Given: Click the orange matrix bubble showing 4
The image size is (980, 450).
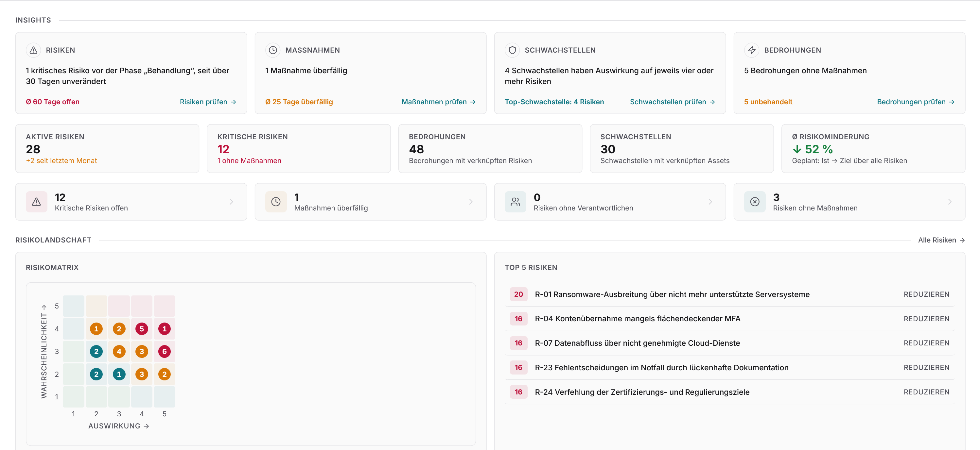Looking at the screenshot, I should tap(119, 352).
